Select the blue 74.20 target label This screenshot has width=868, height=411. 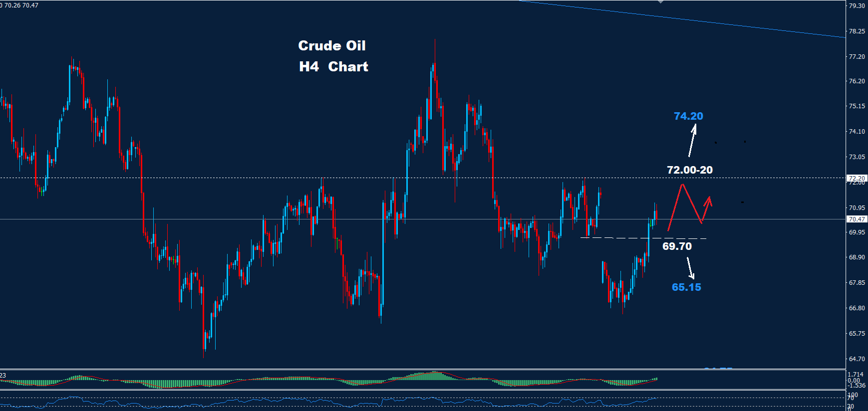click(688, 116)
